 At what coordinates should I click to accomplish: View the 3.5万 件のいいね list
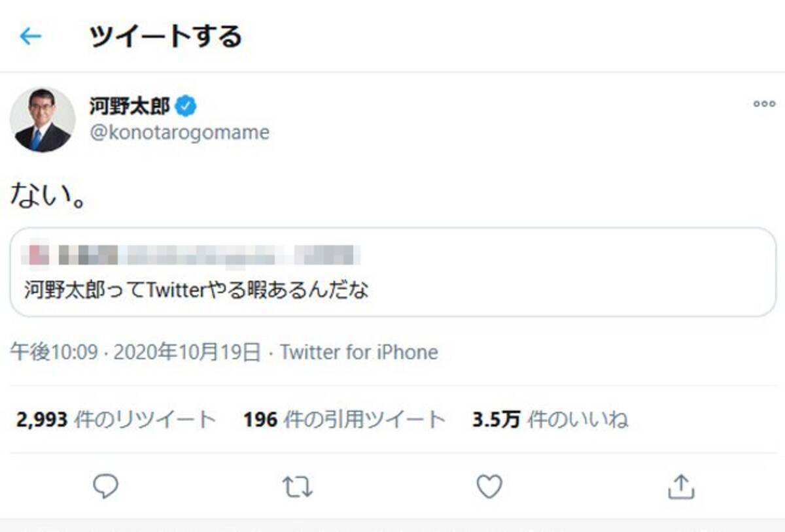[550, 419]
